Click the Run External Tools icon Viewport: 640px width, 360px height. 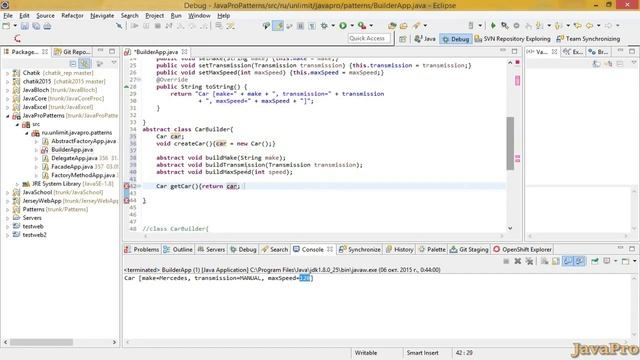(x=362, y=26)
